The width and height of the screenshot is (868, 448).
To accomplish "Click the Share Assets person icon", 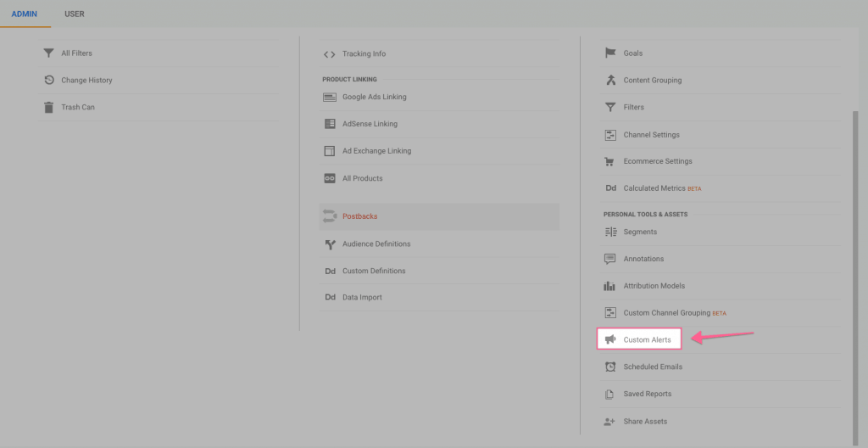I will pos(610,422).
